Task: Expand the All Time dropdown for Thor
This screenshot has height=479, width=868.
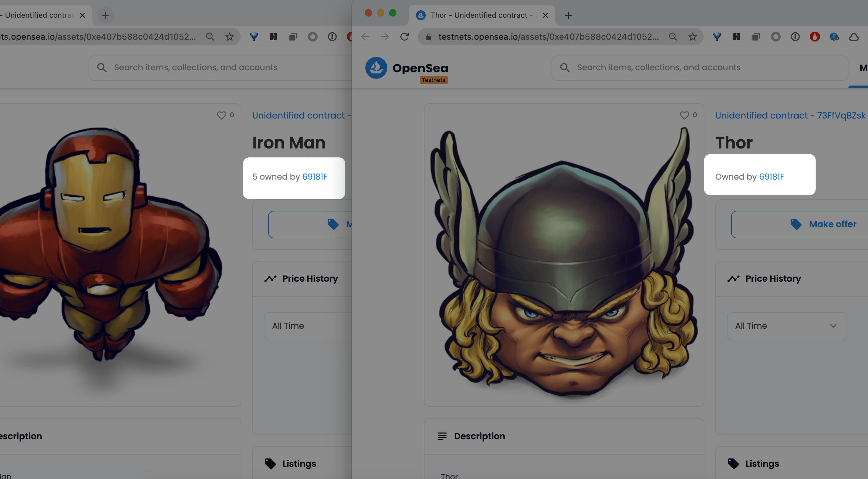Action: pyautogui.click(x=786, y=326)
